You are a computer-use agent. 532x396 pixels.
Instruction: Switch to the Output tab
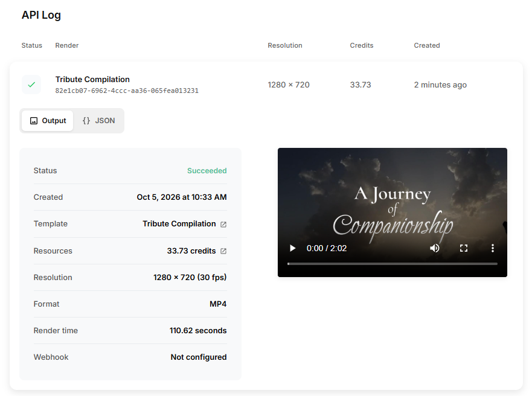click(48, 121)
